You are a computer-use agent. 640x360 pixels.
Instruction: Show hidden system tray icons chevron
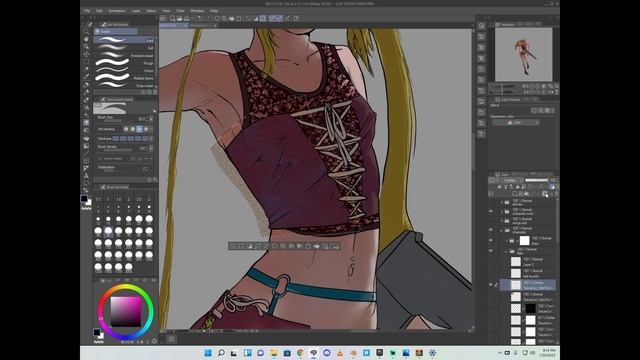click(x=500, y=353)
